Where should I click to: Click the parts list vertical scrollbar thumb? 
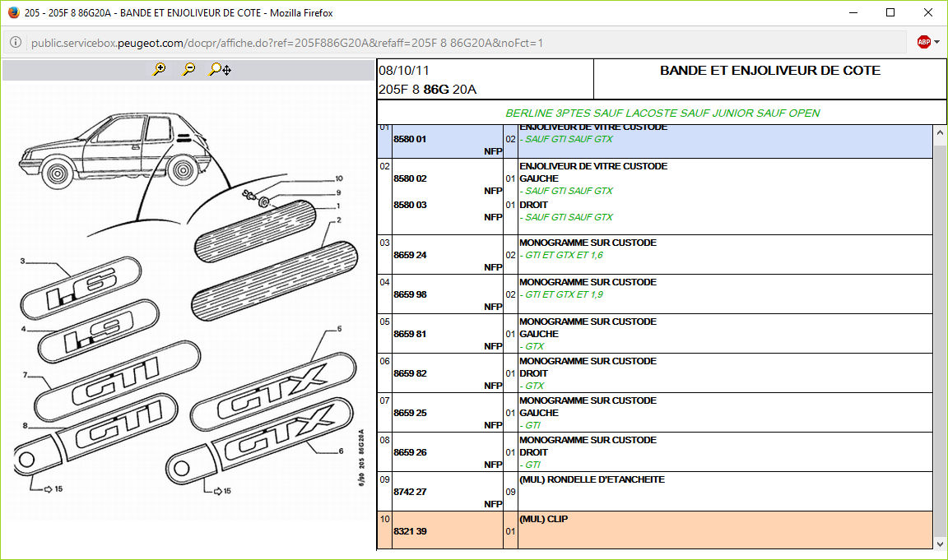(x=941, y=329)
